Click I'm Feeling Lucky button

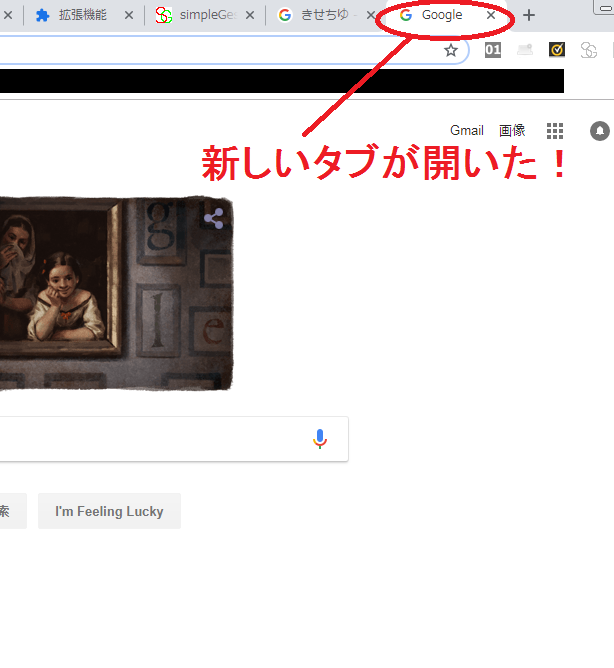coord(109,511)
